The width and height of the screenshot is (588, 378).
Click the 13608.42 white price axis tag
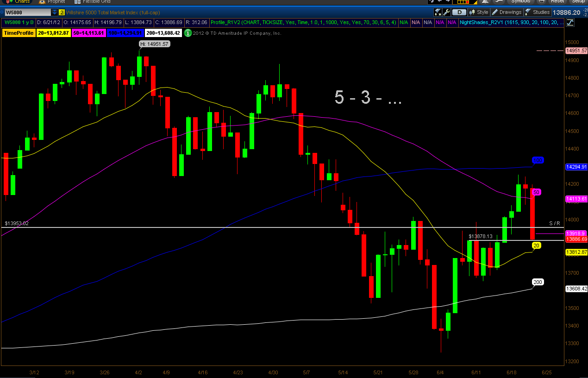click(x=576, y=289)
